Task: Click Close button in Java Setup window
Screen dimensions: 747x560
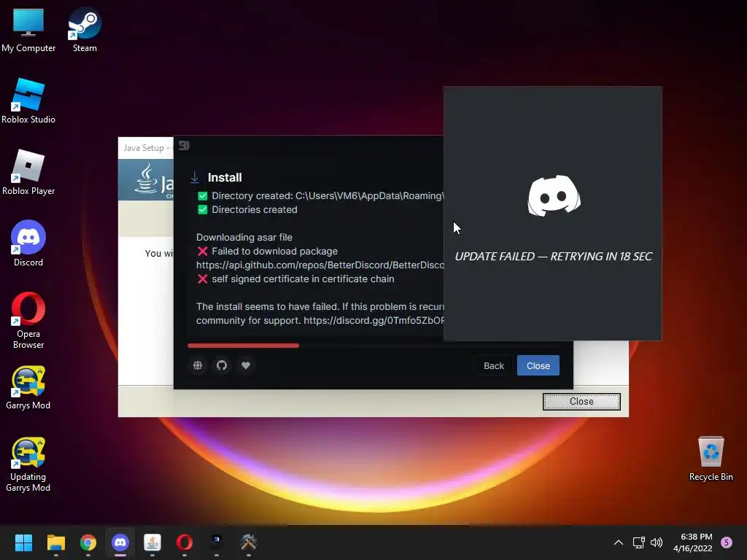Action: pyautogui.click(x=581, y=402)
